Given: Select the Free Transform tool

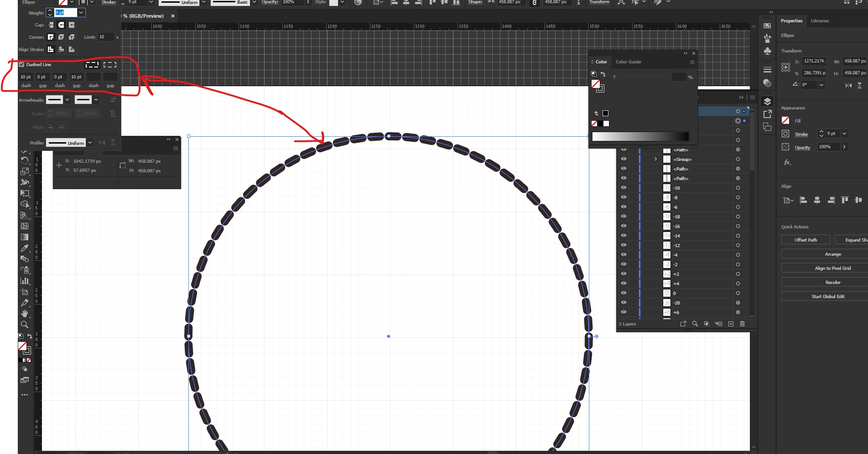Looking at the screenshot, I should tap(25, 193).
